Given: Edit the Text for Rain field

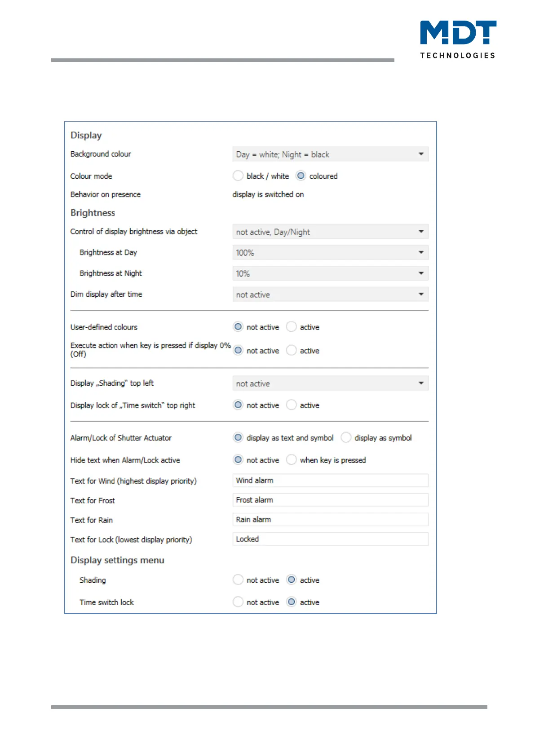Looking at the screenshot, I should click(x=330, y=519).
